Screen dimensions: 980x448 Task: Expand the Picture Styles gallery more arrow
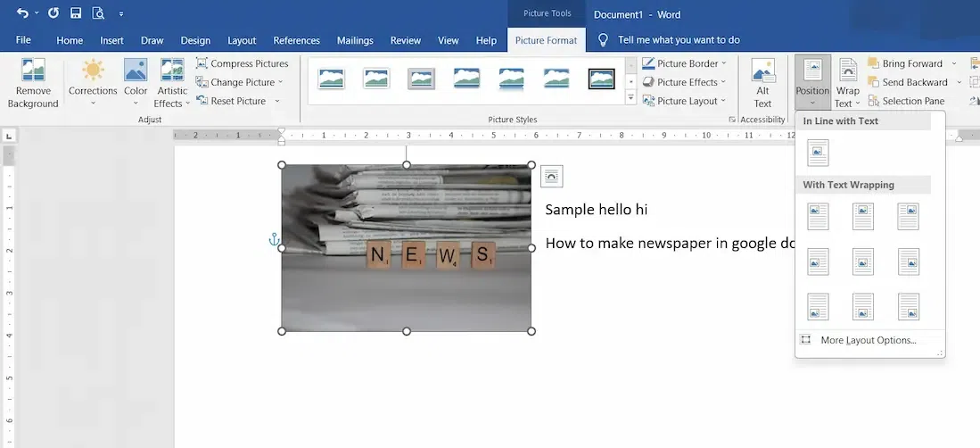[631, 97]
